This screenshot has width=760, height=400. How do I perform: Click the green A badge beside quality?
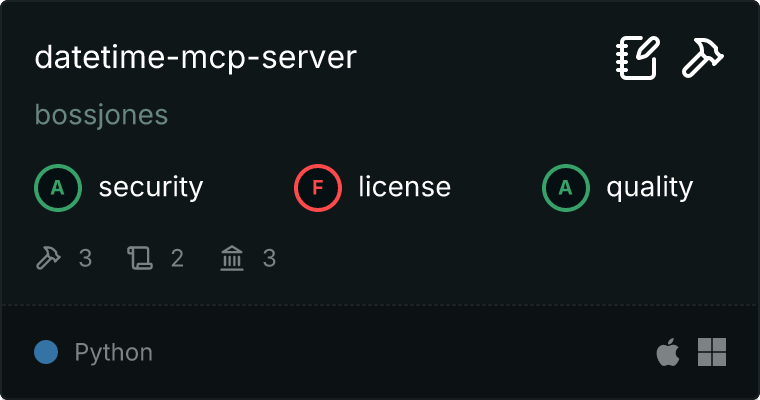coord(566,187)
